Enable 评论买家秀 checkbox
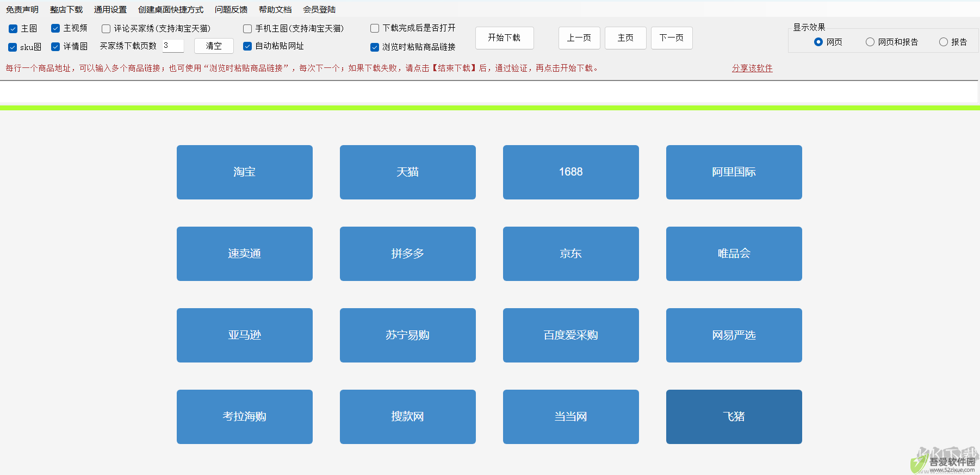The width and height of the screenshot is (980, 475). coord(106,29)
